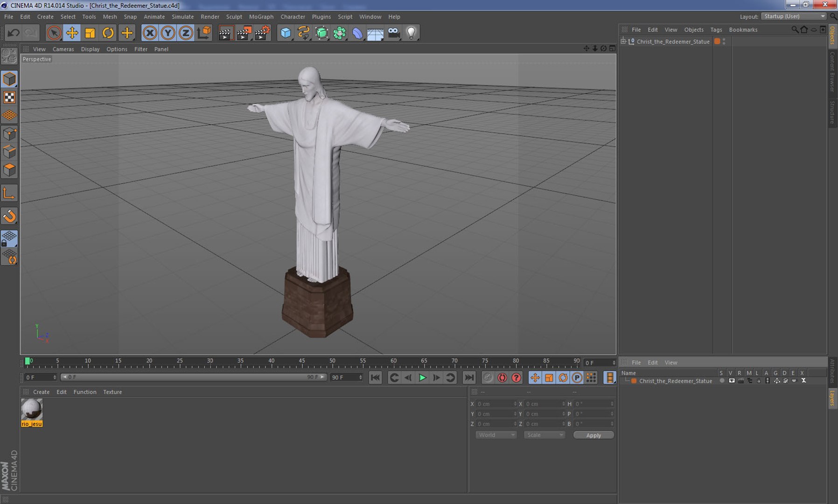Open the Mesh menu
Viewport: 838px width, 504px height.
110,16
